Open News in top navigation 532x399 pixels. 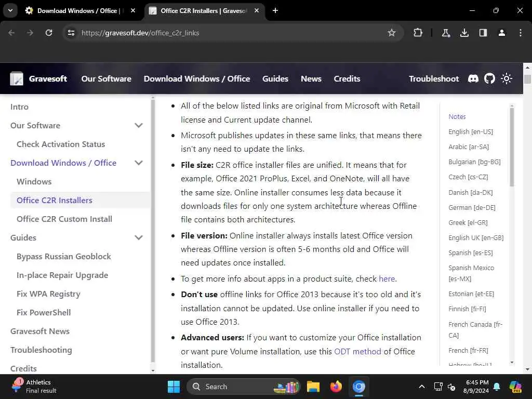point(311,79)
